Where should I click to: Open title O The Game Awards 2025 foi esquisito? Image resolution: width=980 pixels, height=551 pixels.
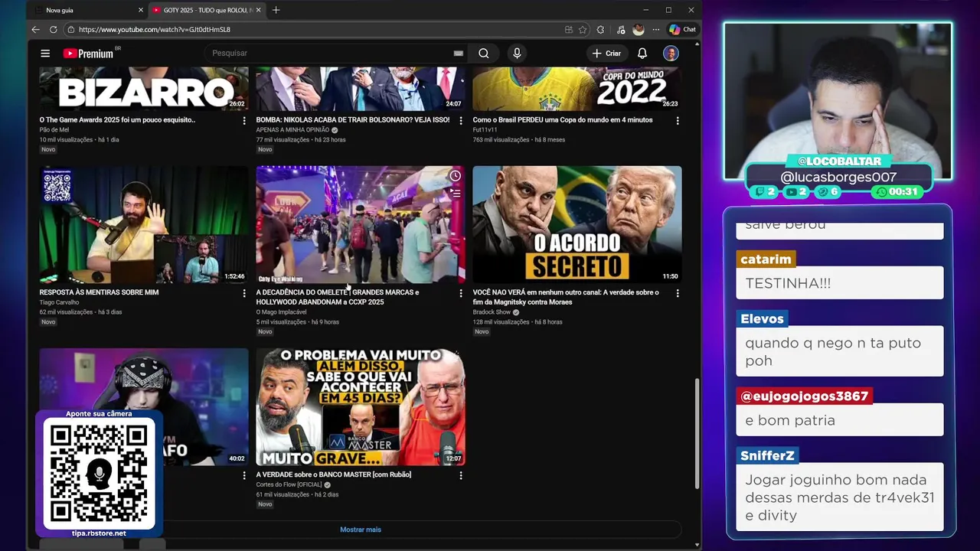(x=117, y=120)
